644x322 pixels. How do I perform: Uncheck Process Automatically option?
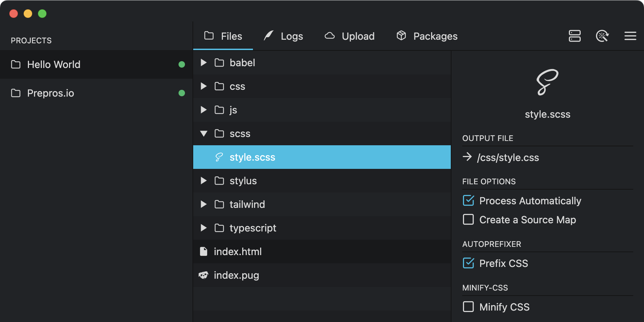click(468, 201)
